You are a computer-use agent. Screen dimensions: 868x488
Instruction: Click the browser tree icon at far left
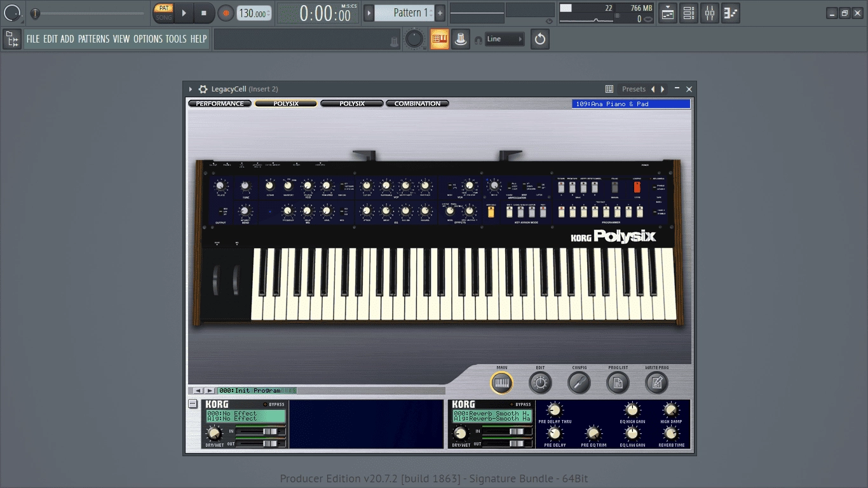pos(11,39)
